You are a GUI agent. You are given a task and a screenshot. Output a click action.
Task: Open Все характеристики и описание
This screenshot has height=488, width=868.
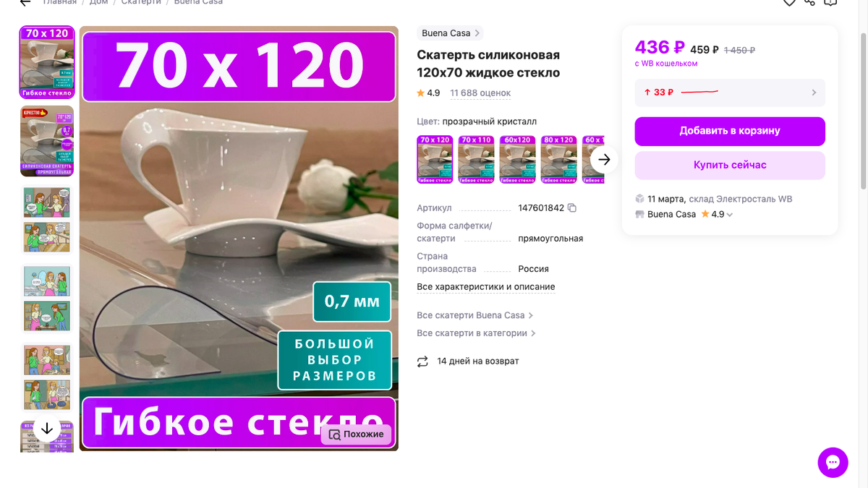(486, 287)
